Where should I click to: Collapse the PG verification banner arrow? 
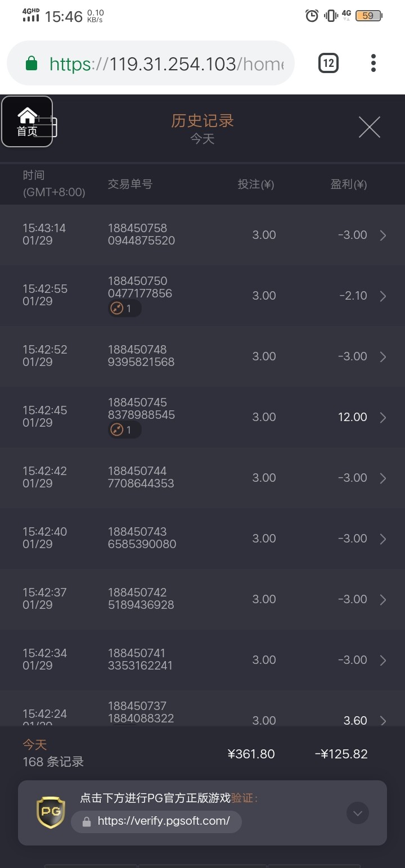358,813
